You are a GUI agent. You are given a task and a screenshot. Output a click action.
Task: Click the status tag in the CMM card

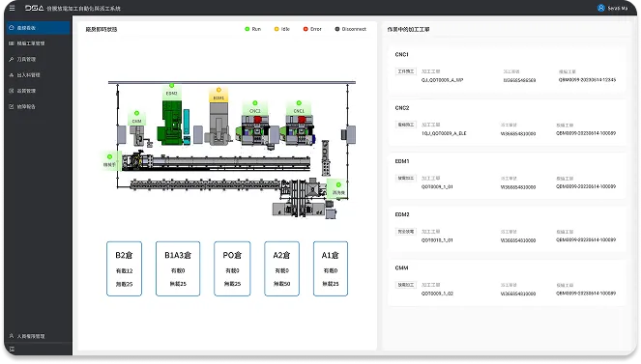point(405,285)
